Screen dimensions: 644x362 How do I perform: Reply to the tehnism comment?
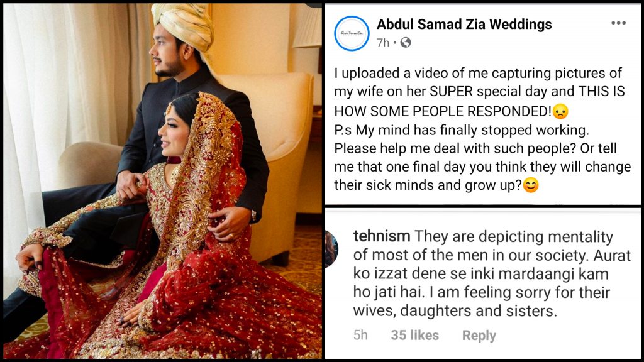[479, 336]
